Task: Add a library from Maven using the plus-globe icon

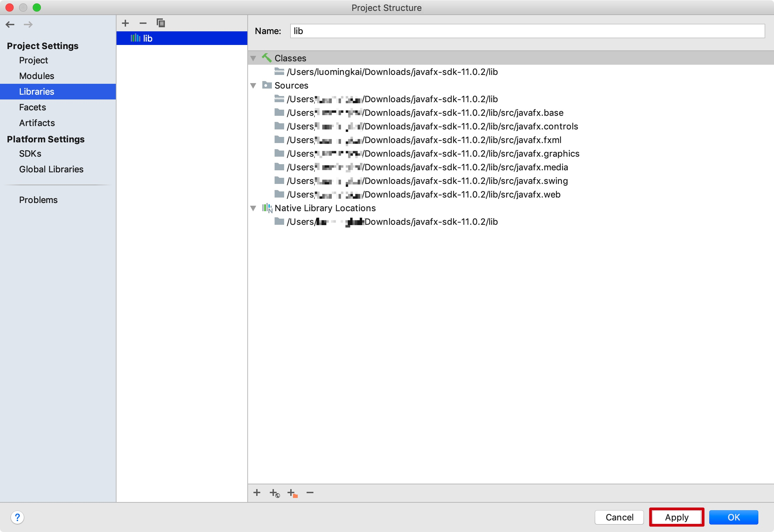Action: coord(275,493)
